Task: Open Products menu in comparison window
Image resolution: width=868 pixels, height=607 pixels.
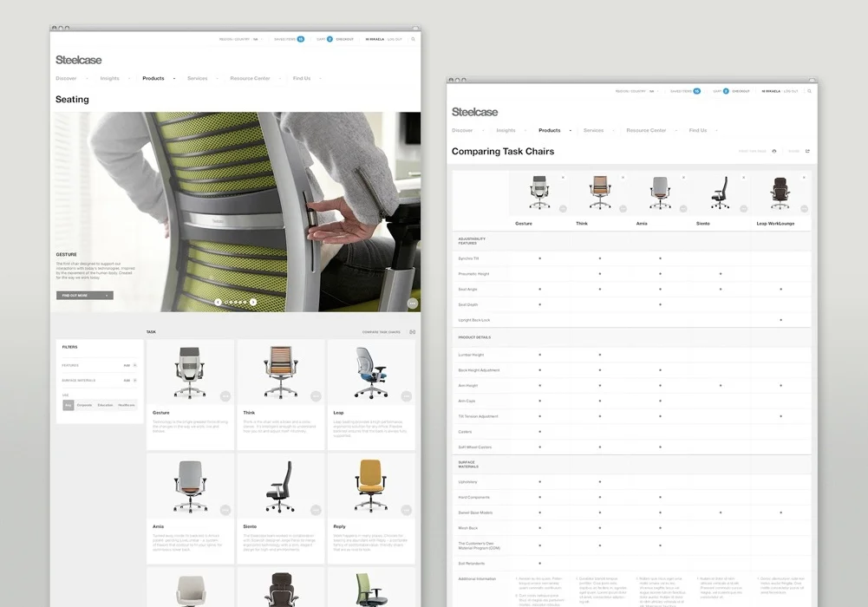Action: click(x=549, y=131)
